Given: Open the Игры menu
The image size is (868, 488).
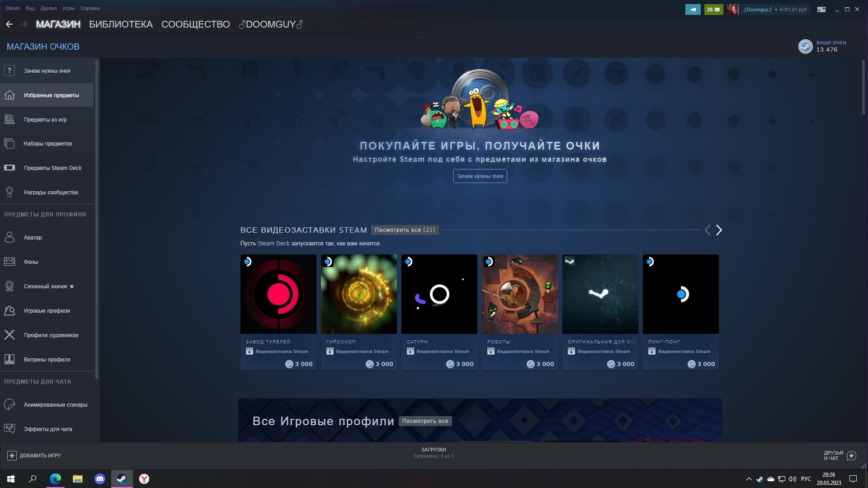Looking at the screenshot, I should 68,8.
